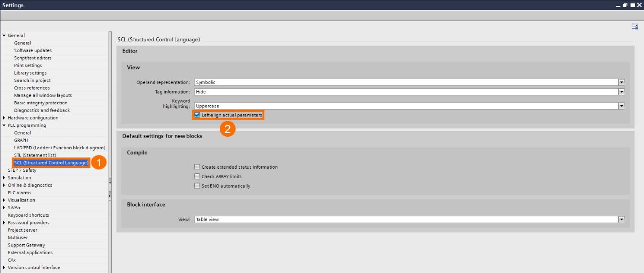Open Keyboard shortcuts settings
The width and height of the screenshot is (644, 273).
click(28, 215)
